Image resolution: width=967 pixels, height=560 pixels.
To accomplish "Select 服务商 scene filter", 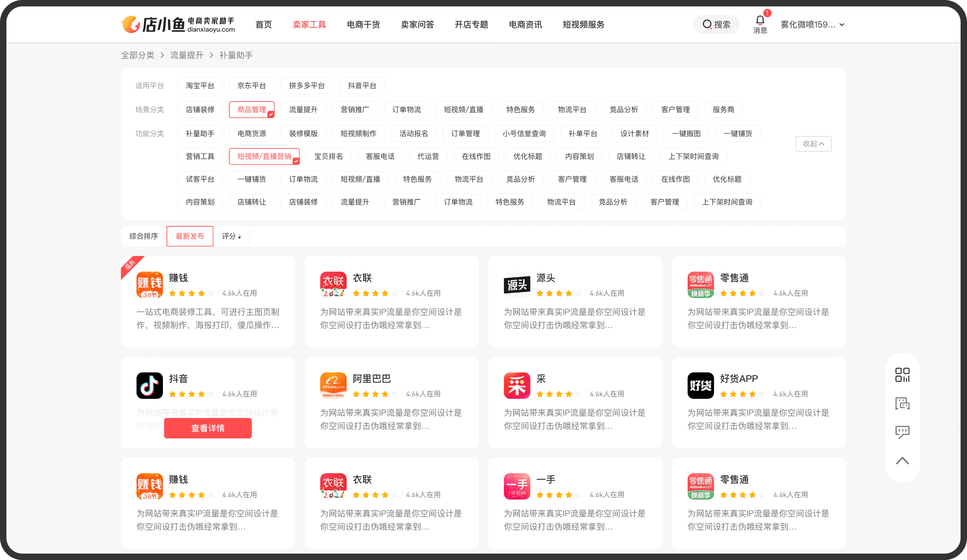I will (x=724, y=110).
